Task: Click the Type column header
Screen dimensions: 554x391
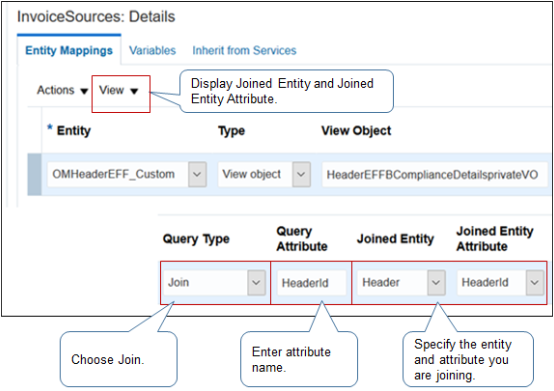Action: click(231, 131)
